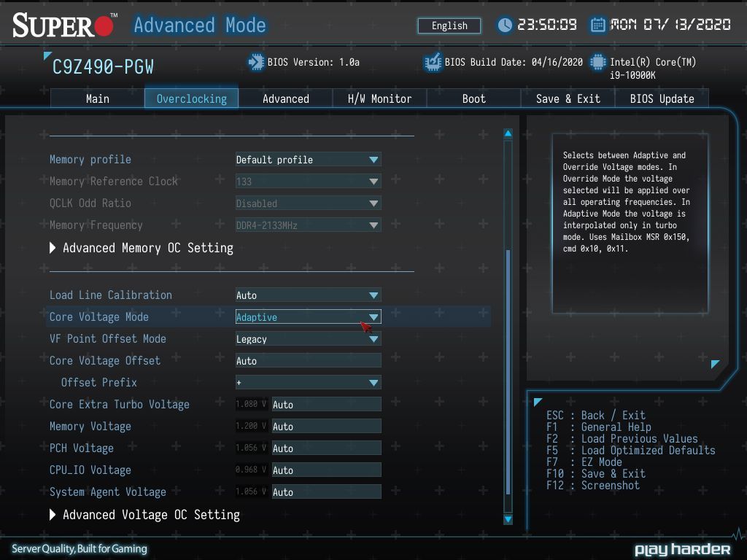The image size is (747, 560).
Task: Open the Core Voltage Mode dropdown
Action: tap(309, 317)
